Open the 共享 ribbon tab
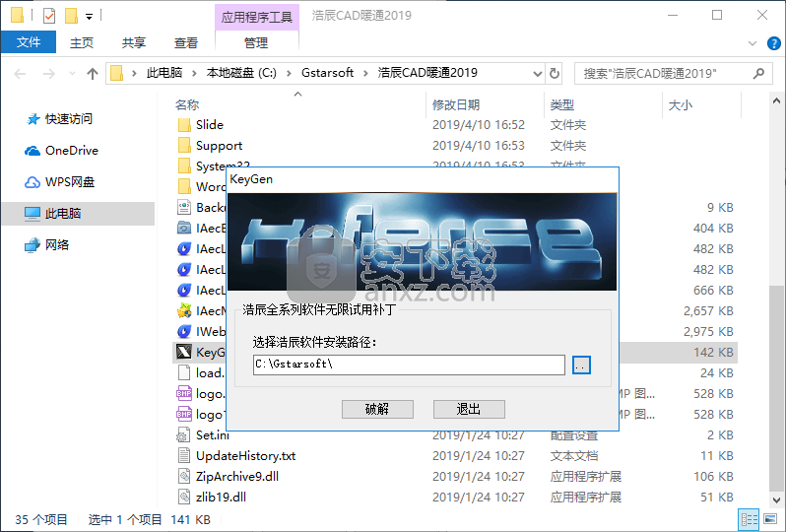 click(134, 43)
